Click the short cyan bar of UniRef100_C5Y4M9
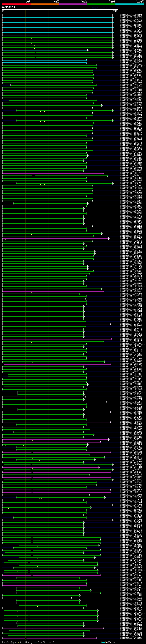The image size is (146, 644). pos(45,50)
